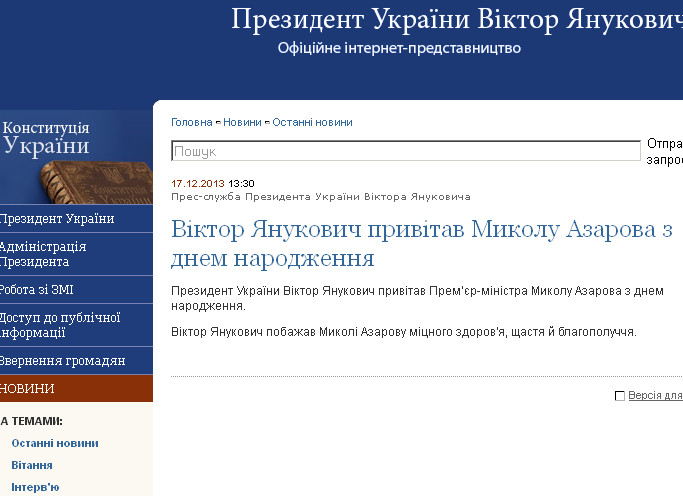Select Звернення громадян menu item
The width and height of the screenshot is (683, 496).
point(76,361)
